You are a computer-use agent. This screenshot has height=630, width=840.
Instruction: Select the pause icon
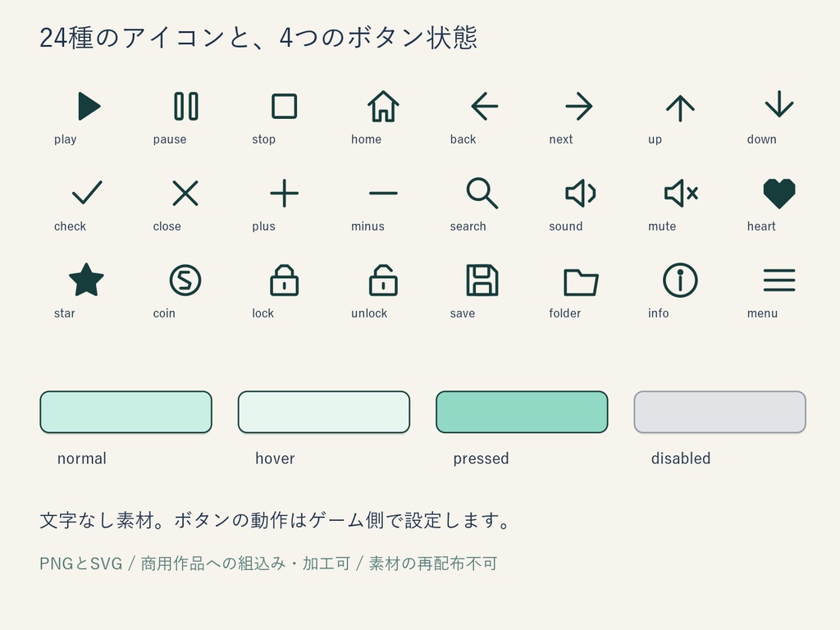click(x=186, y=106)
